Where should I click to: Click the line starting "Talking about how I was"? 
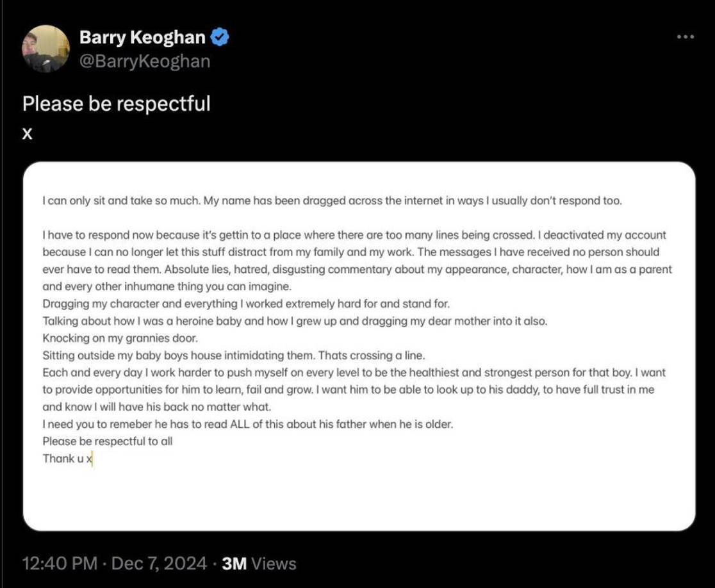tap(295, 321)
